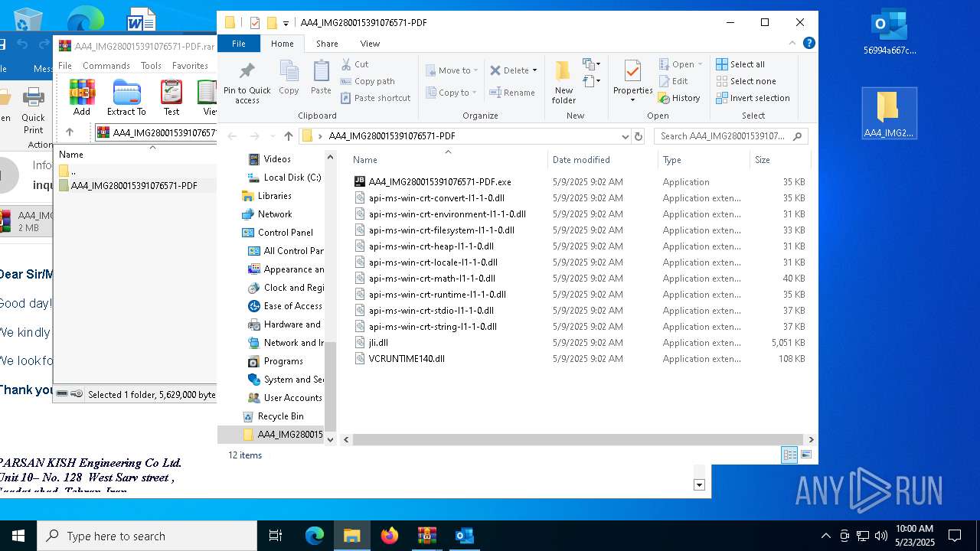Click Copy path in Clipboard group

pyautogui.click(x=367, y=81)
